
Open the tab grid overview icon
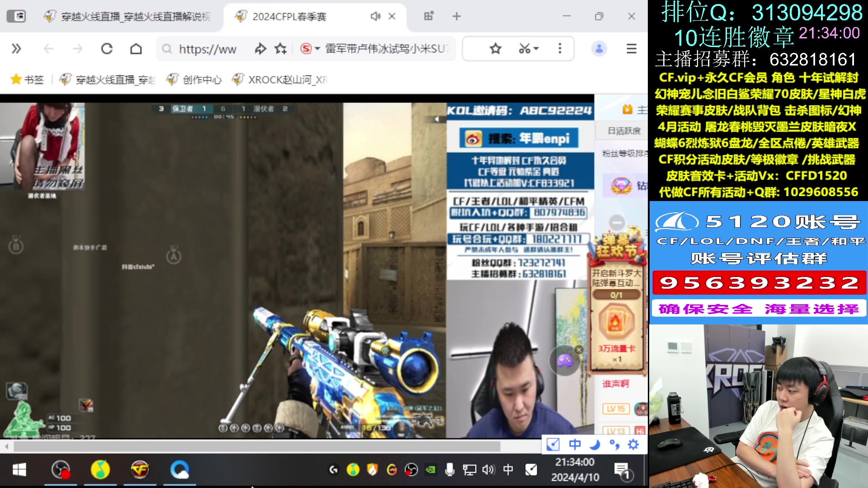(429, 17)
